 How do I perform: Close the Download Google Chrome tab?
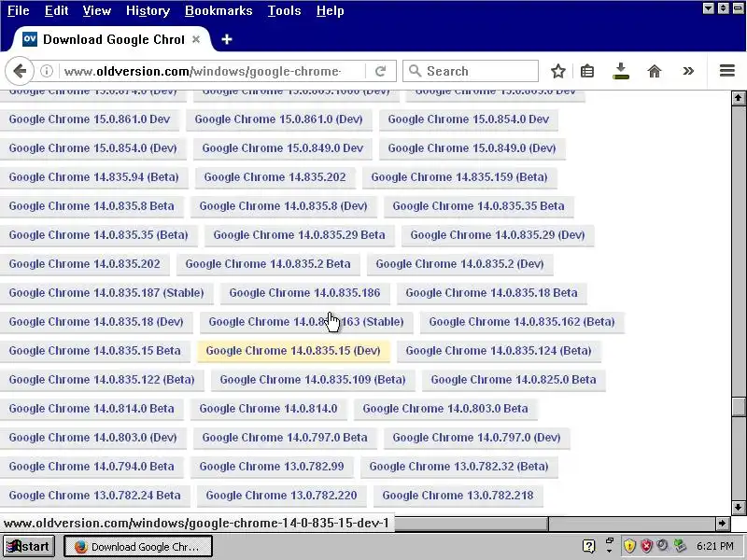[196, 39]
